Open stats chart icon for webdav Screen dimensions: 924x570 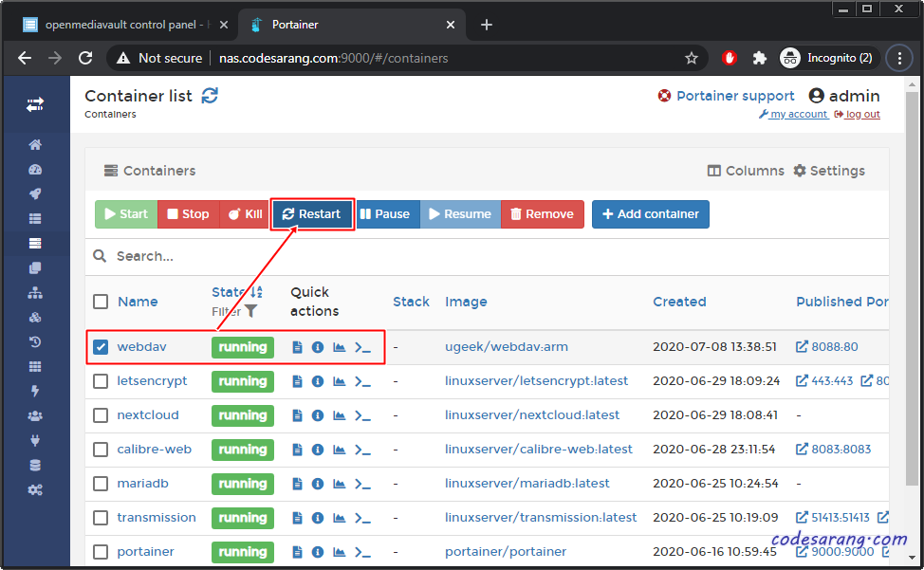point(339,347)
